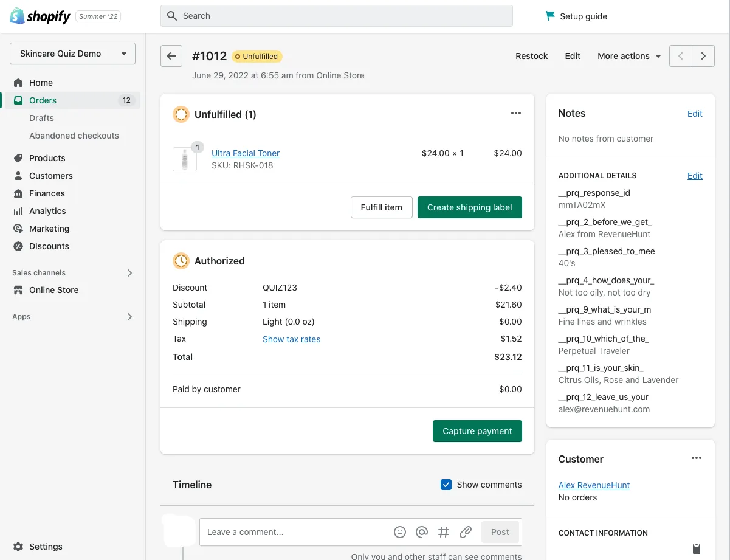Click the response id mmTA02mX

(582, 205)
